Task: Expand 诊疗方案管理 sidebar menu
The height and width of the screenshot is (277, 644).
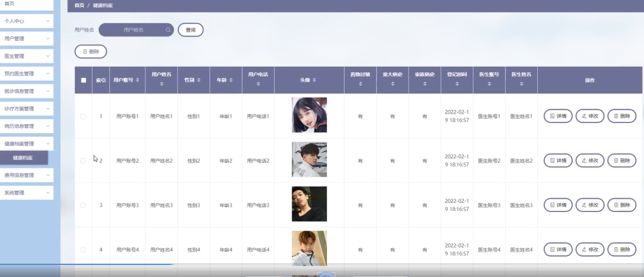Action: [x=26, y=109]
